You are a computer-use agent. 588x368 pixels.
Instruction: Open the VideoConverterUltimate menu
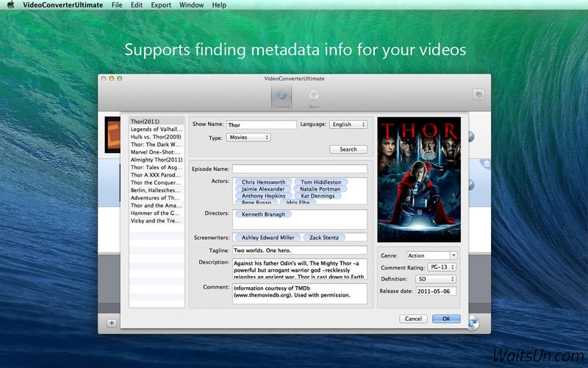62,5
